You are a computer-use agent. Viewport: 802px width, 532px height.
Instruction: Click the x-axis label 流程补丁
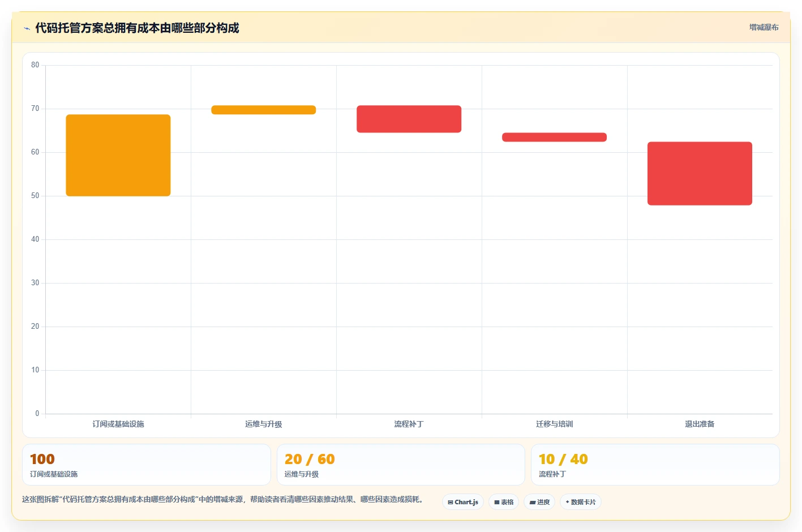tap(409, 424)
